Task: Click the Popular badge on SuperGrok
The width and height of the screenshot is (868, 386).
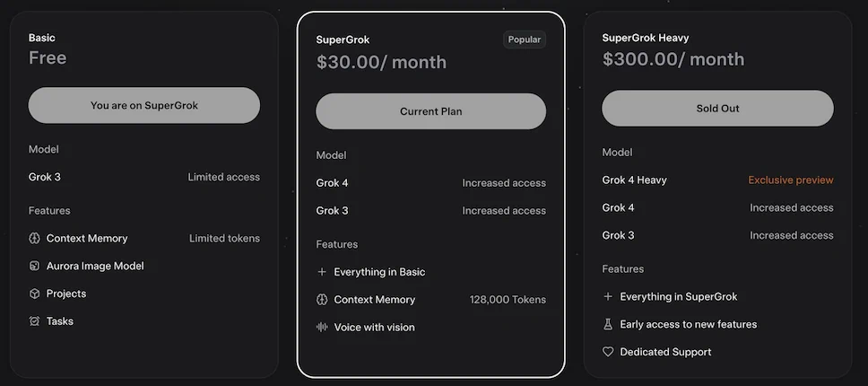Action: click(x=525, y=39)
